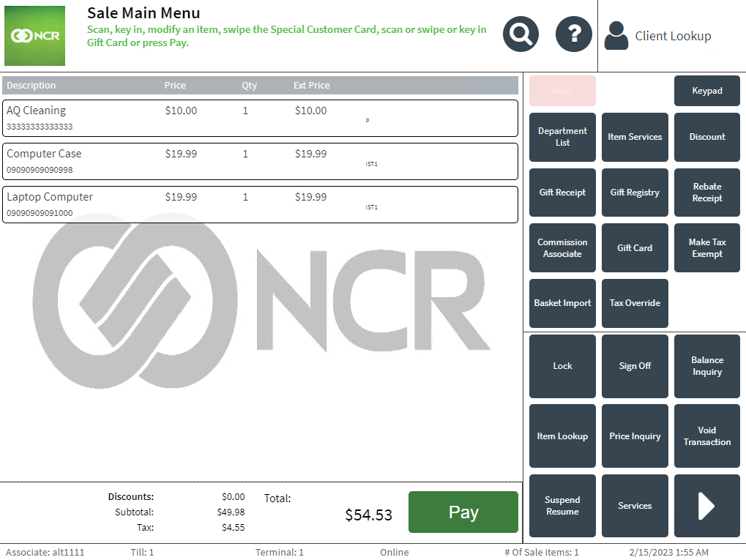Select Rebate Receipt
The image size is (746, 560).
coord(707,193)
